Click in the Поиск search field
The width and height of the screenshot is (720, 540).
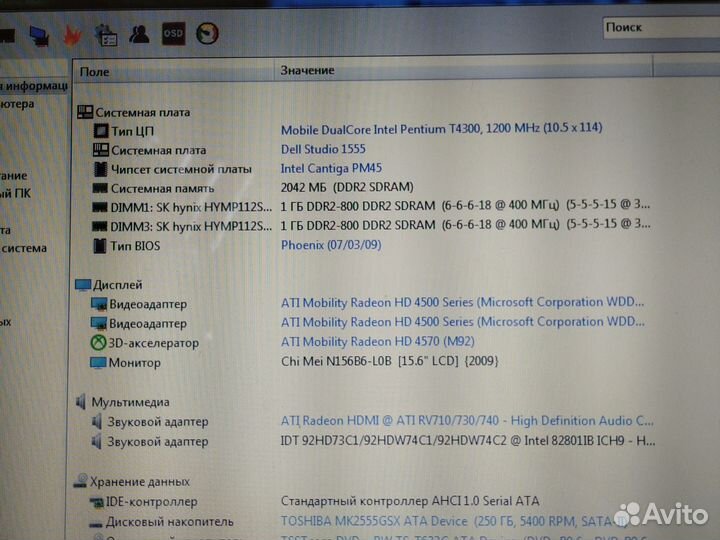(x=661, y=28)
